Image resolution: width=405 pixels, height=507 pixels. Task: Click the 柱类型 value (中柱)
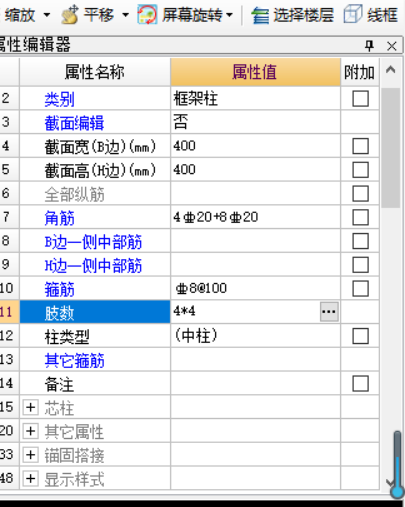click(255, 336)
